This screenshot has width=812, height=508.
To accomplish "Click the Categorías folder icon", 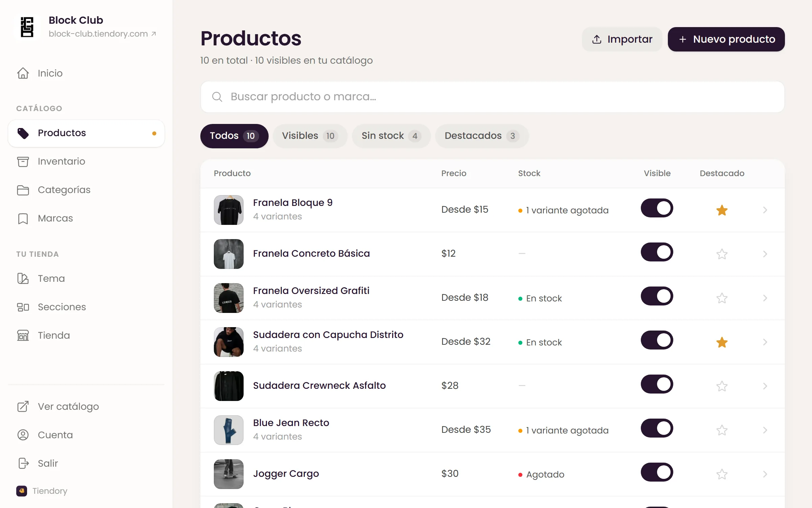I will click(x=23, y=190).
